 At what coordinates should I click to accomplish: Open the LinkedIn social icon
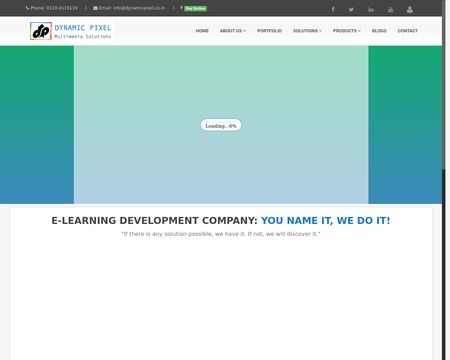[x=371, y=10]
